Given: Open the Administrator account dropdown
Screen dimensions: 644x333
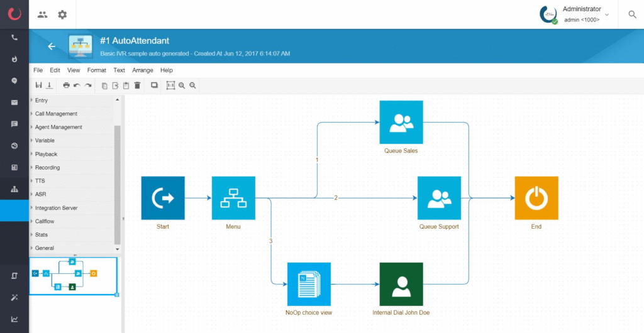Looking at the screenshot, I should pyautogui.click(x=606, y=14).
